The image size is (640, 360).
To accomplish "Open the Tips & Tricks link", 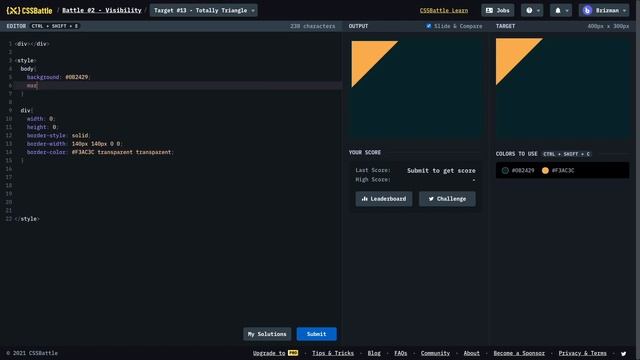I will coord(333,353).
